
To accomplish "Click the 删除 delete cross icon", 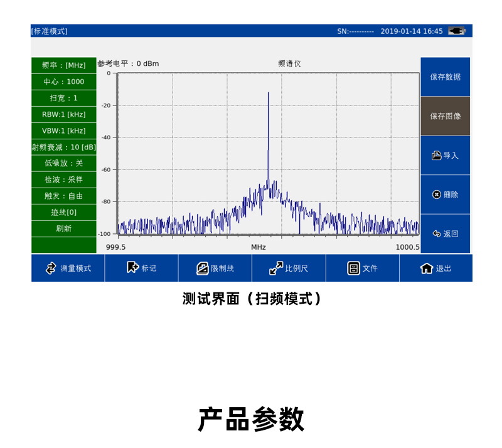I will click(x=436, y=195).
